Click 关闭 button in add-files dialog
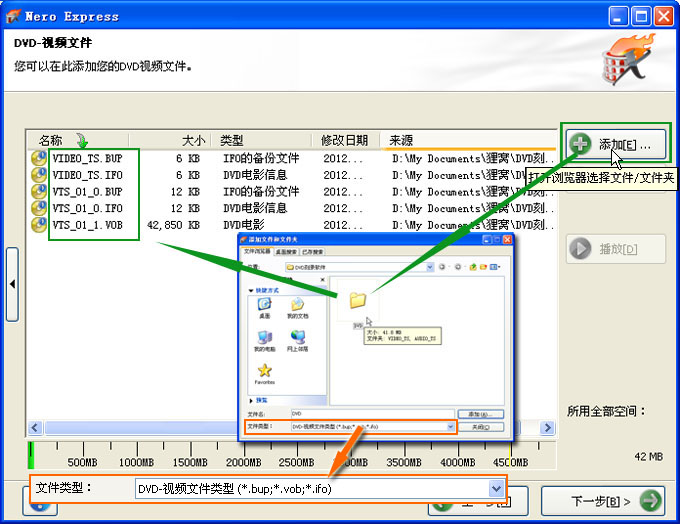The width and height of the screenshot is (680, 524). point(481,427)
